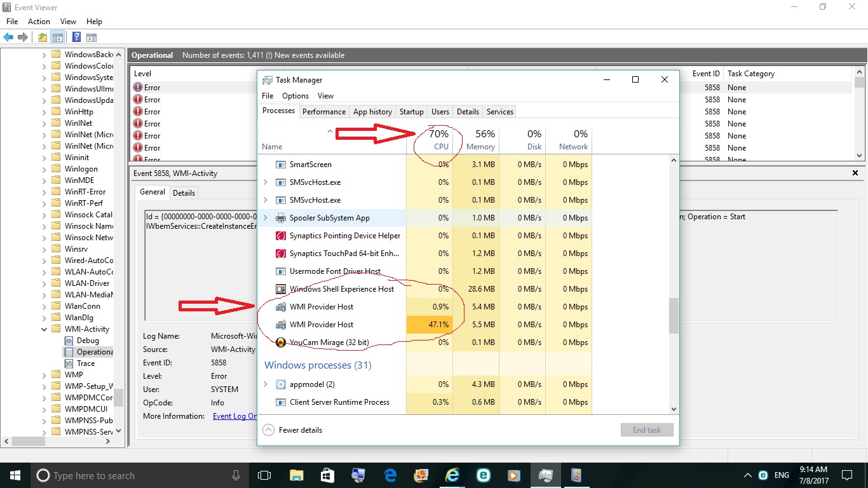Launch Microsoft Edge from the taskbar
Screen dimensions: 868x488
[390, 475]
